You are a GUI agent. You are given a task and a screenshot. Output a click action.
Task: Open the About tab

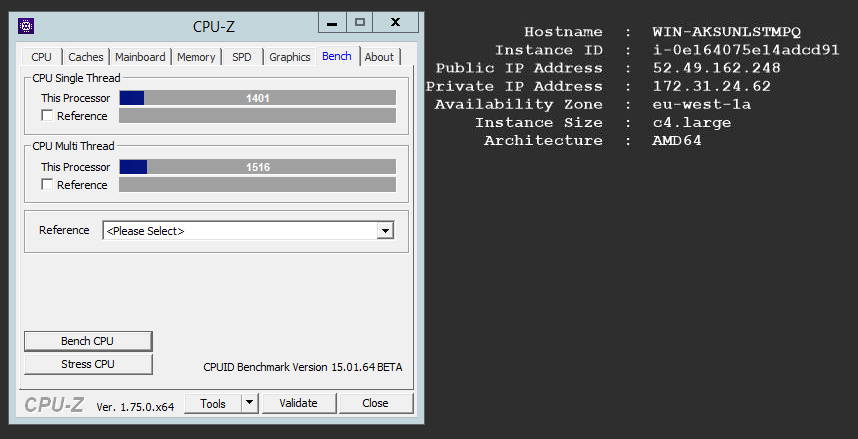click(379, 57)
